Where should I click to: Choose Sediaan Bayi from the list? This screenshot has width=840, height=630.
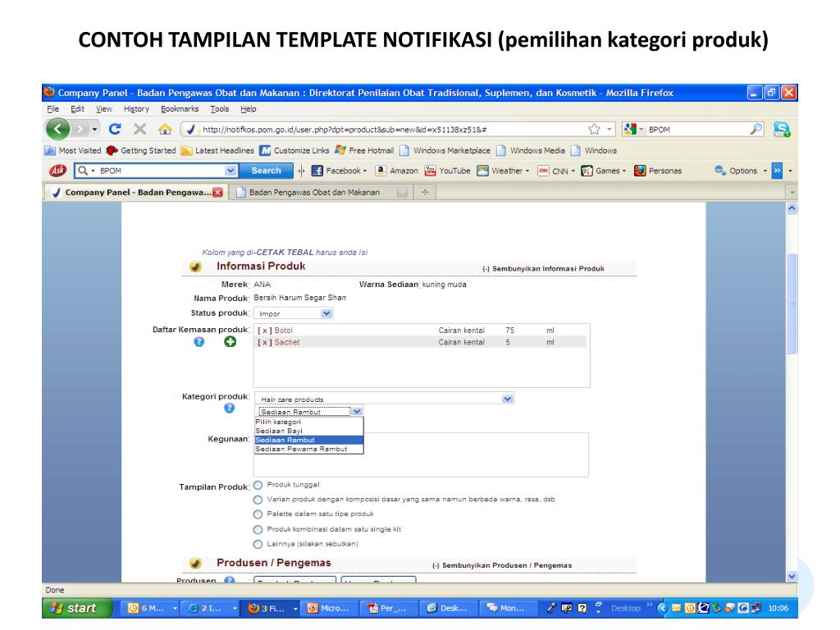click(x=309, y=431)
